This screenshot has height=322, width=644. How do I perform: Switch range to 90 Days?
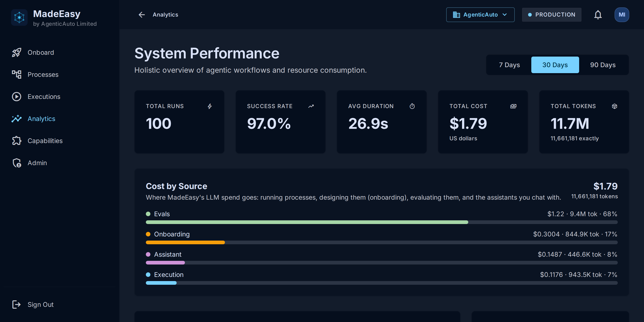(x=603, y=65)
